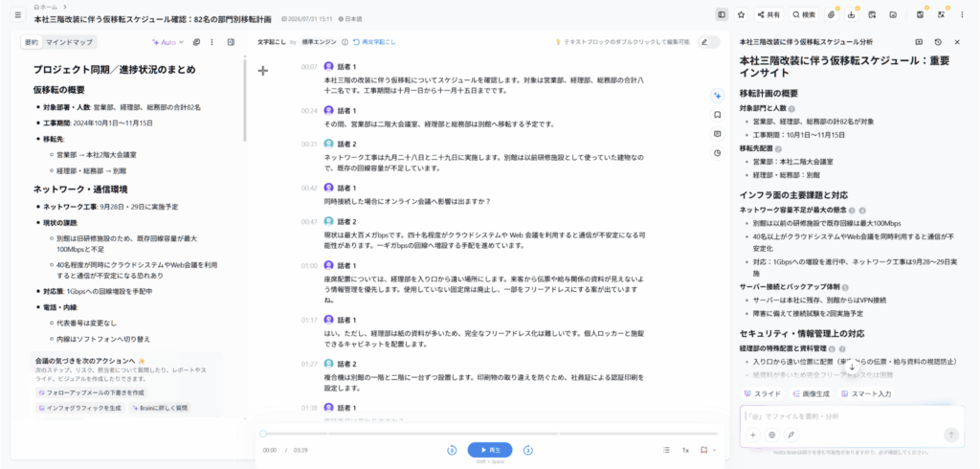
Task: Click インフォグラフィックを生成 suggestion
Action: pos(80,408)
